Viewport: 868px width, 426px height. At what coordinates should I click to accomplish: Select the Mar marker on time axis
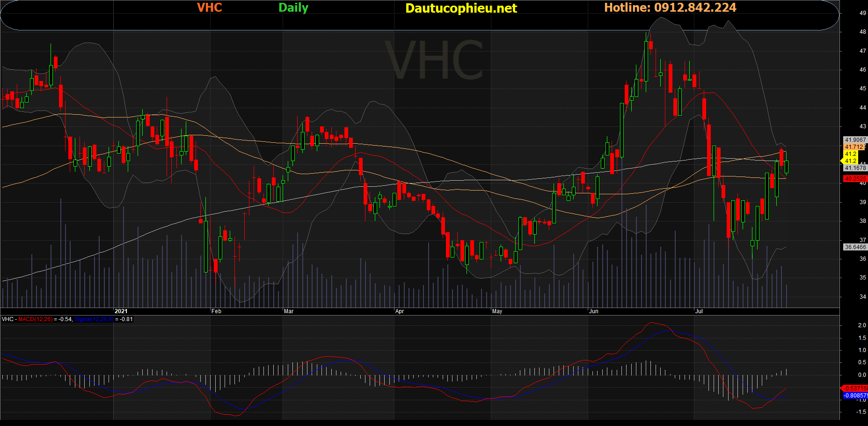[x=289, y=311]
